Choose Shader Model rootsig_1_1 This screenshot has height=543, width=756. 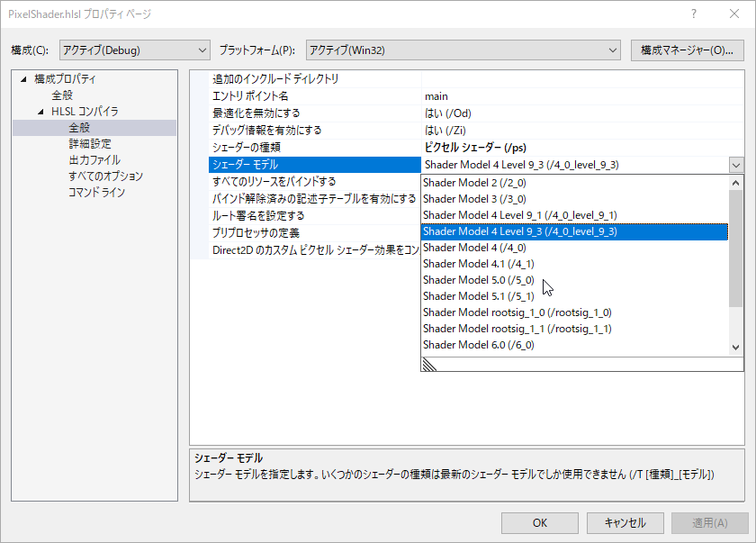coord(574,329)
